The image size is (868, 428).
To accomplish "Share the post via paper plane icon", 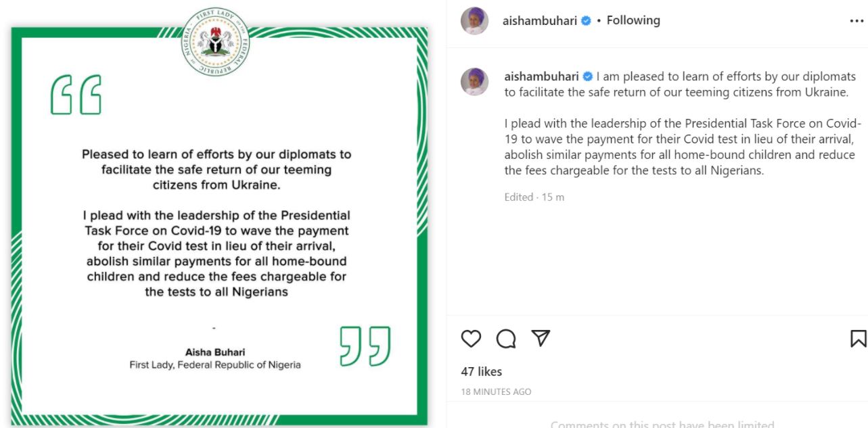I will coord(541,338).
